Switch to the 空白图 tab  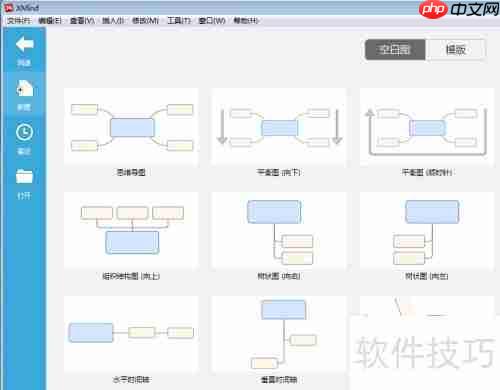pos(395,50)
